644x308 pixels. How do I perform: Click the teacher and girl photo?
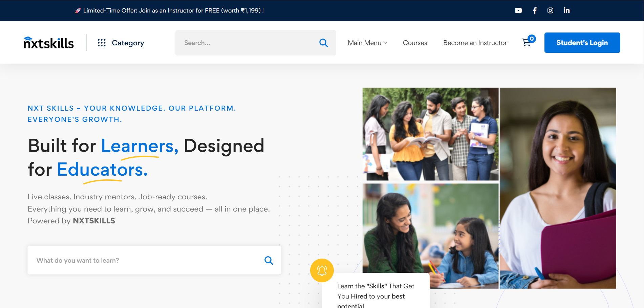(430, 230)
